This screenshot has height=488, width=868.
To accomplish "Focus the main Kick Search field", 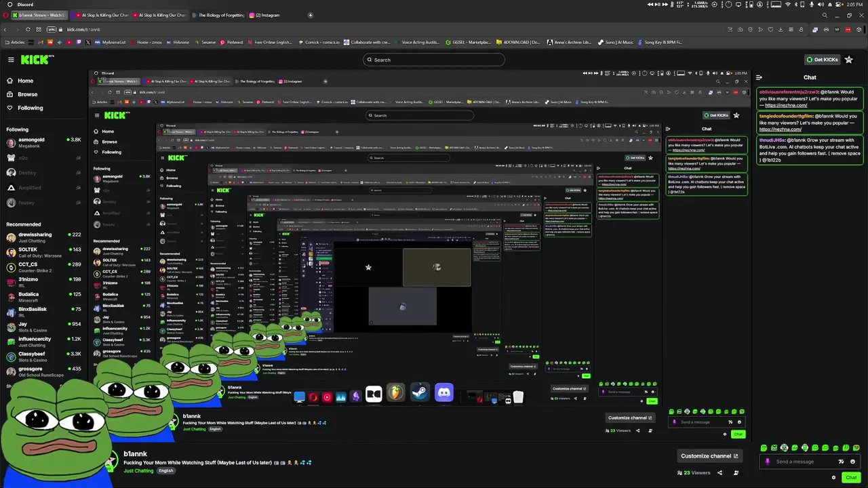I will [x=434, y=60].
